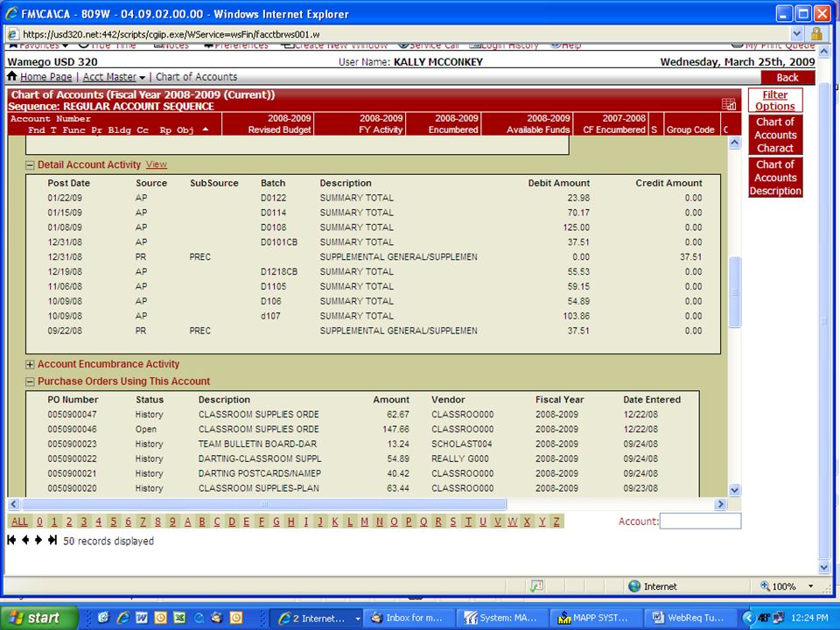The height and width of the screenshot is (630, 840).
Task: Jump to the last record with the navigation arrow
Action: (x=52, y=540)
